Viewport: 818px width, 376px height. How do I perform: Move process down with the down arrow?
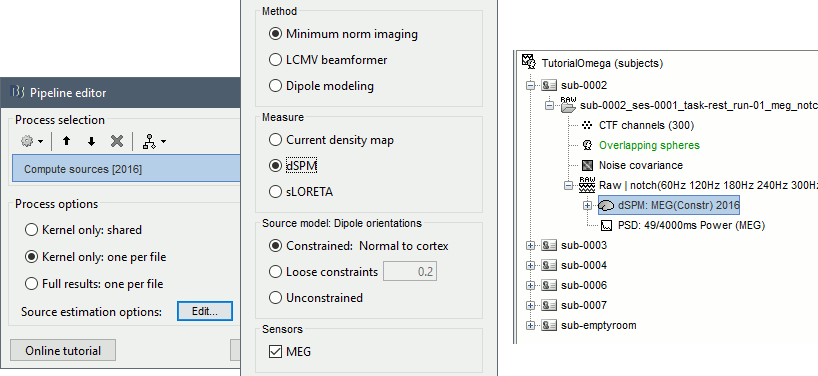point(91,141)
